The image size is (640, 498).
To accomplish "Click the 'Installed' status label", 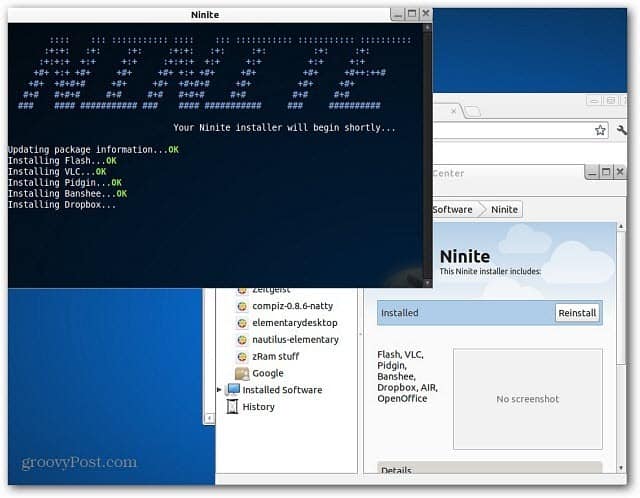I will [x=400, y=313].
